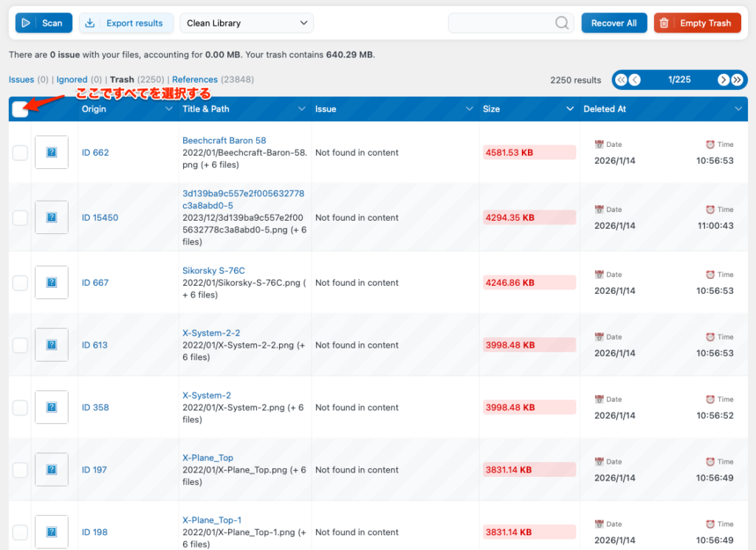756x550 pixels.
Task: Go to the first results page
Action: pyautogui.click(x=621, y=80)
